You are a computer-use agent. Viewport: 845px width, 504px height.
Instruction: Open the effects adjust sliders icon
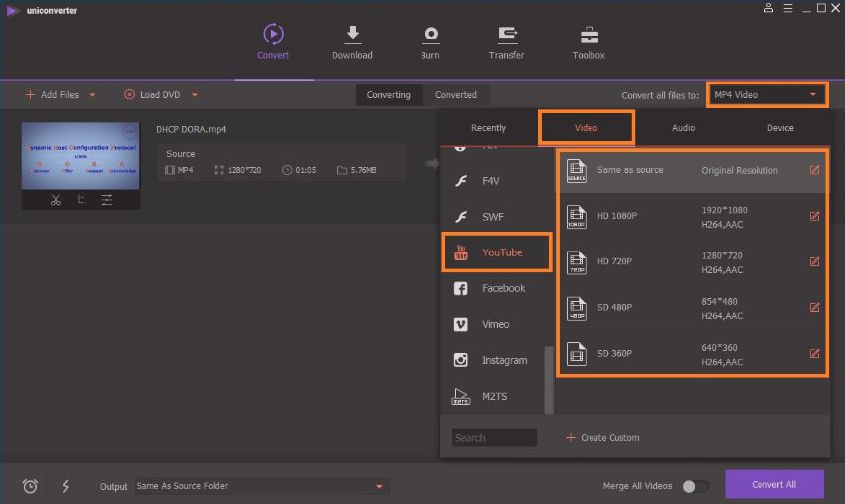tap(107, 200)
